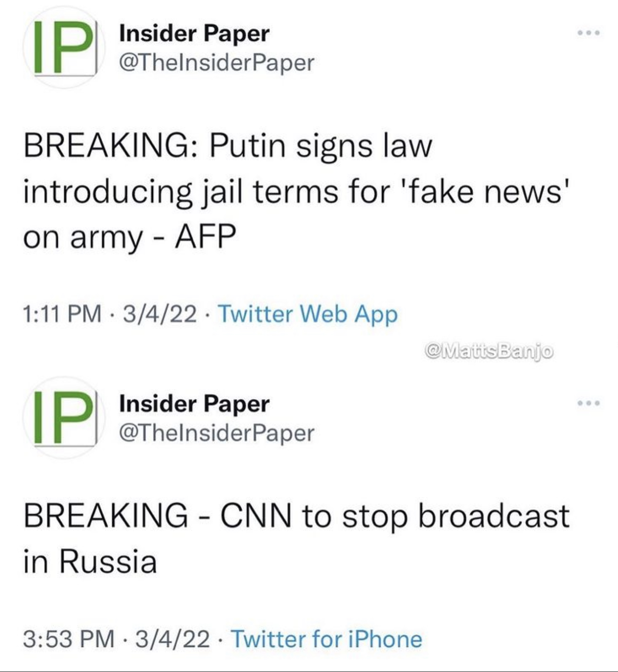Click the 3/4/22 date on the second tweet
The image size is (618, 672).
click(x=173, y=639)
